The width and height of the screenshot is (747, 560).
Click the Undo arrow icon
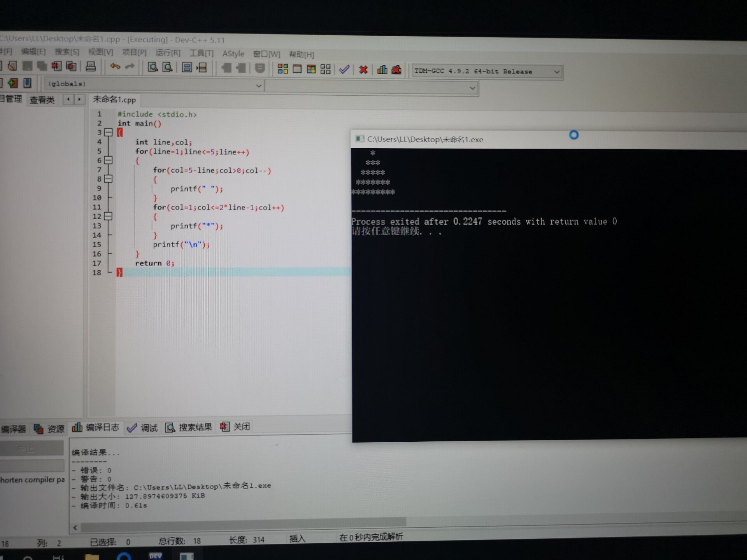[115, 66]
